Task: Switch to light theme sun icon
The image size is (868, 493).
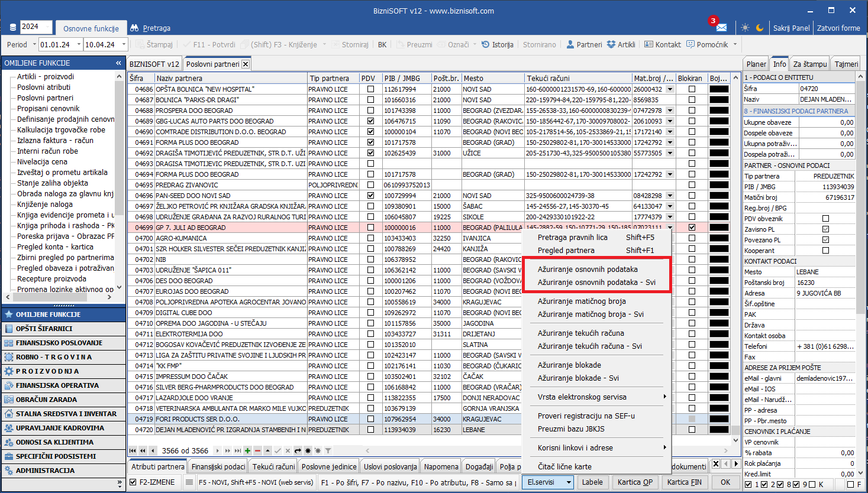Action: (745, 28)
